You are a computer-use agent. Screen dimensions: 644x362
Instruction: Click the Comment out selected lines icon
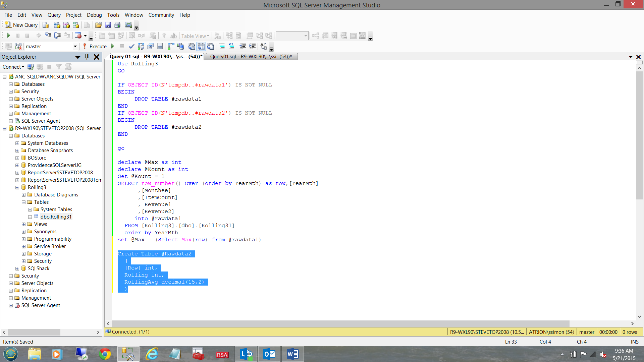(222, 46)
